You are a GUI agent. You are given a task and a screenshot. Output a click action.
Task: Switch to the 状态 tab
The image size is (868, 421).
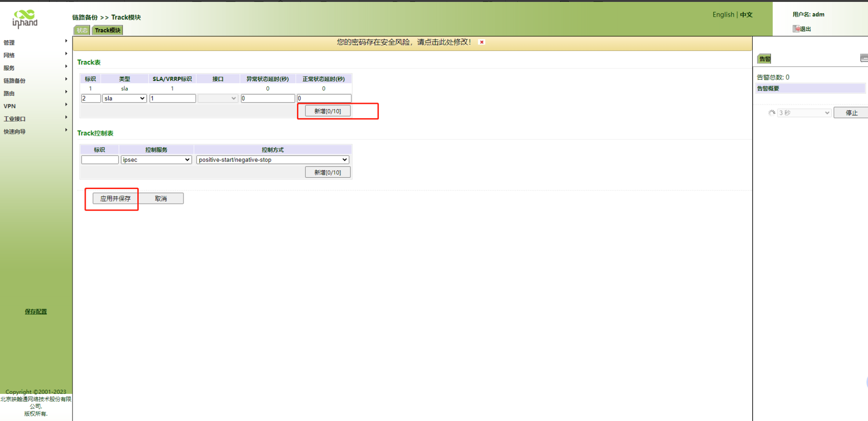pyautogui.click(x=82, y=30)
